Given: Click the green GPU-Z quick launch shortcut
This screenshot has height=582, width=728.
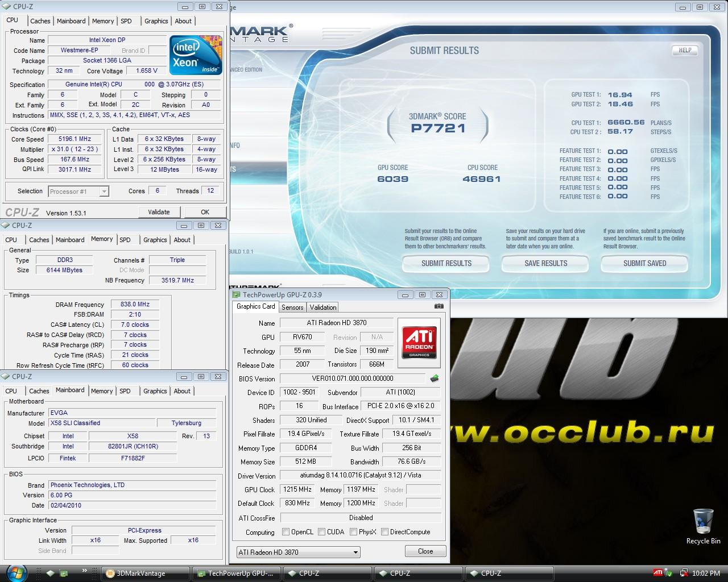Looking at the screenshot, I should (64, 573).
